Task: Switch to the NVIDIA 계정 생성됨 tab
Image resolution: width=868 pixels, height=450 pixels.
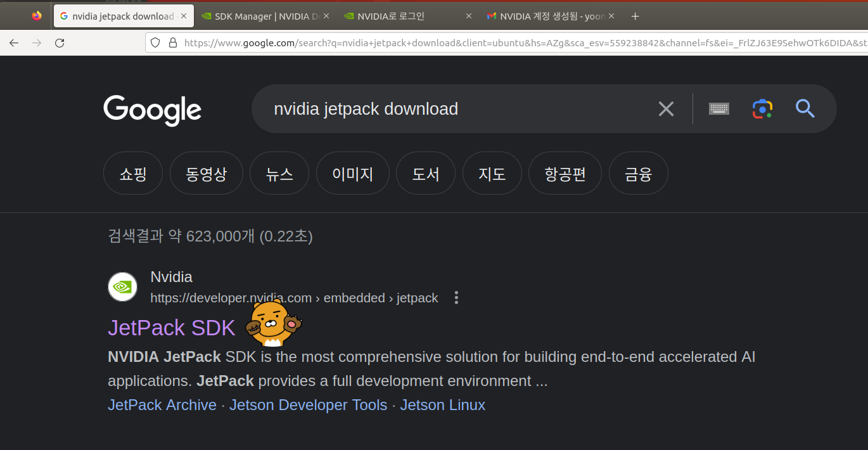Action: point(551,16)
